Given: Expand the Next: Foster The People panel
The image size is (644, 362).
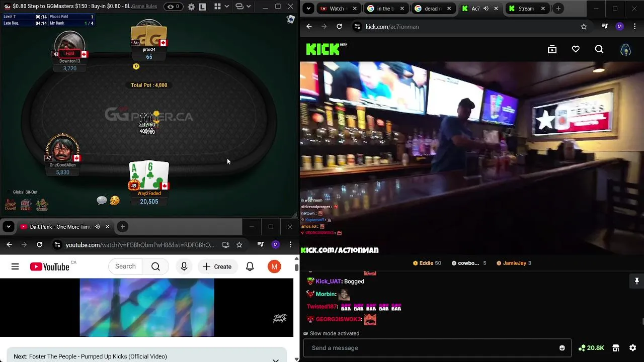Looking at the screenshot, I should pyautogui.click(x=275, y=359).
